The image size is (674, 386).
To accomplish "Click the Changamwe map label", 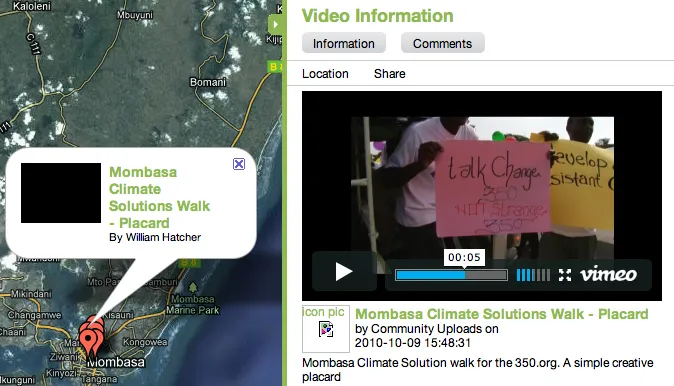I will click(34, 315).
